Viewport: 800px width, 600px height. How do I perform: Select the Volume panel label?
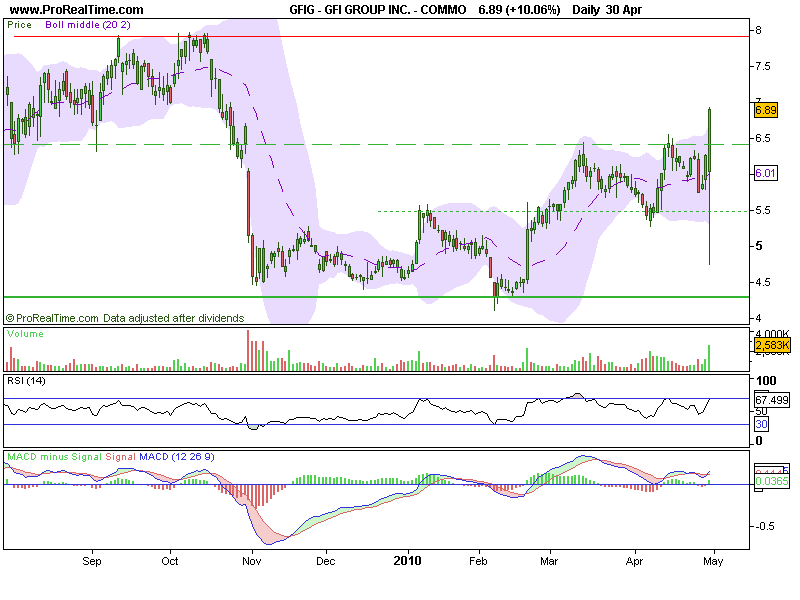click(x=25, y=334)
